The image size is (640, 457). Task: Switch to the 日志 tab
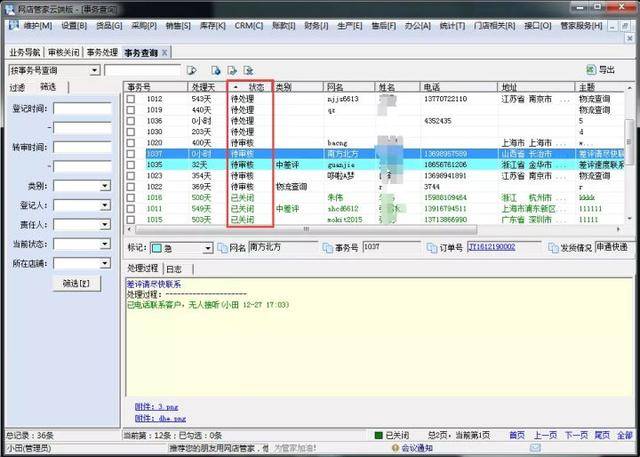(x=174, y=269)
